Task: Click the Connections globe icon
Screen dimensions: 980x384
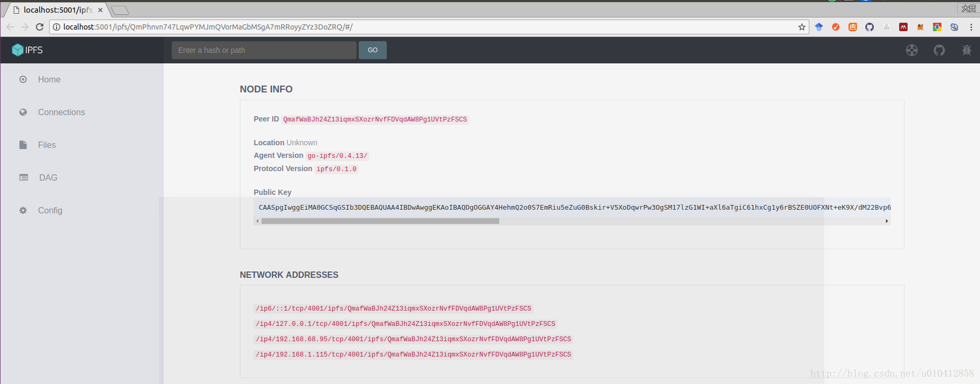Action: pyautogui.click(x=23, y=112)
